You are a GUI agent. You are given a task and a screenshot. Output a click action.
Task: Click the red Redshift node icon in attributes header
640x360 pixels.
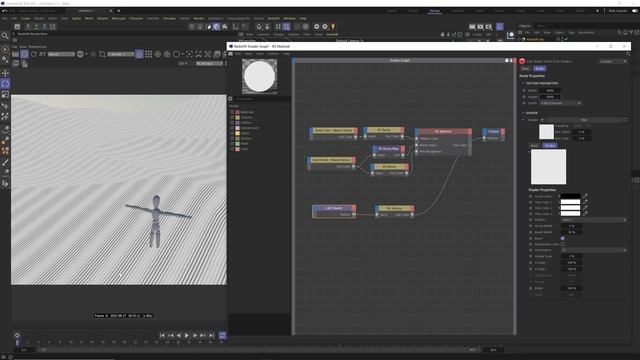522,61
